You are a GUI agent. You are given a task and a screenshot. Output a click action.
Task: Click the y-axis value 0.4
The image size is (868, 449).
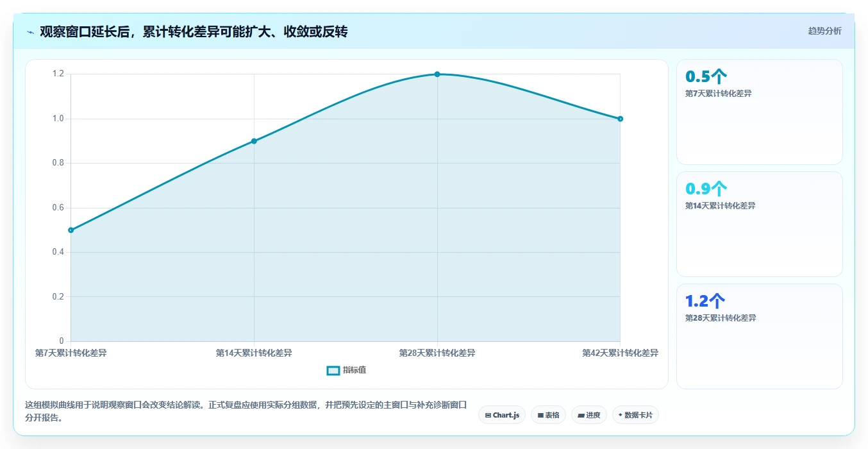pyautogui.click(x=58, y=252)
